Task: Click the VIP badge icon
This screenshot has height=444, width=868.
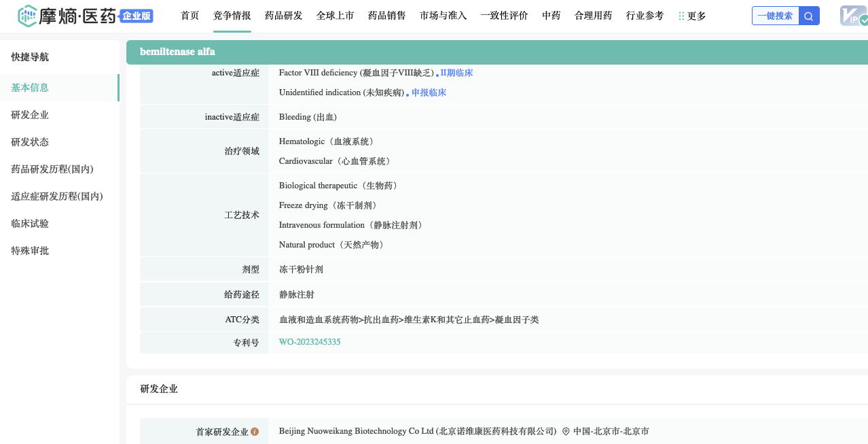Action: (853, 16)
